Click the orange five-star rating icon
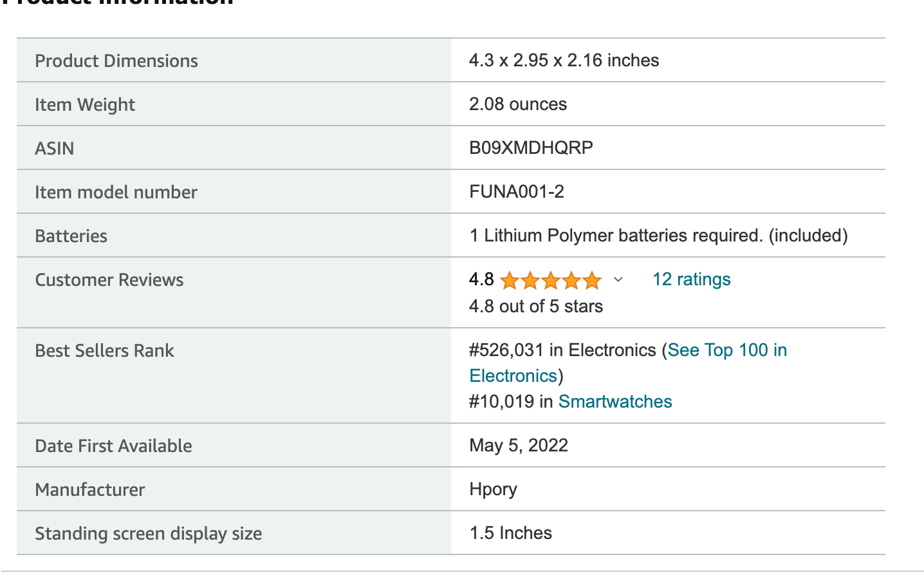The image size is (924, 586). [x=550, y=280]
